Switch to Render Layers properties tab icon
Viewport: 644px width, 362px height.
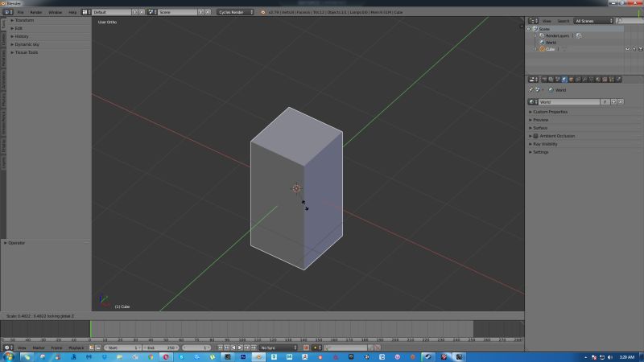point(551,79)
